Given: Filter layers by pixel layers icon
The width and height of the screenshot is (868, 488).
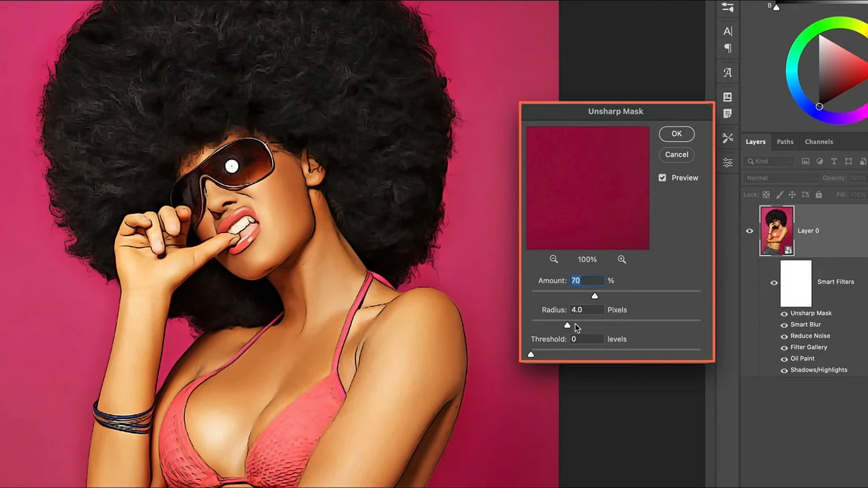Looking at the screenshot, I should coord(805,161).
